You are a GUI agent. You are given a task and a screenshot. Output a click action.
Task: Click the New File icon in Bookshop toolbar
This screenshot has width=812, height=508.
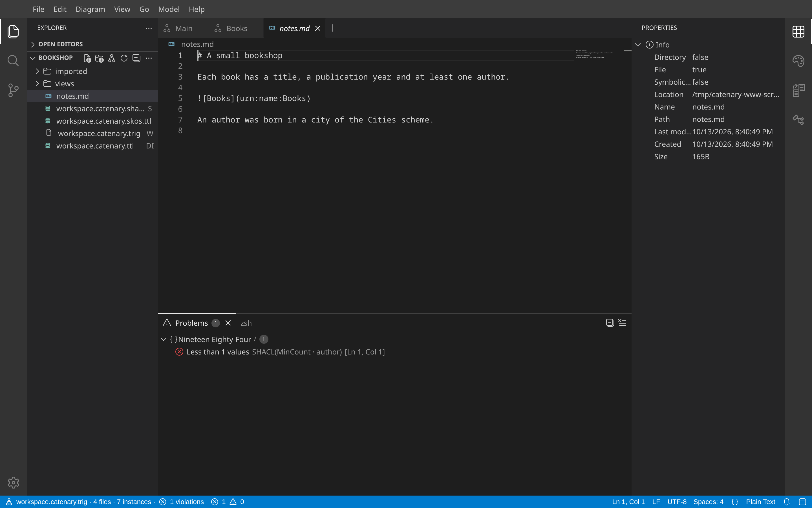point(87,58)
